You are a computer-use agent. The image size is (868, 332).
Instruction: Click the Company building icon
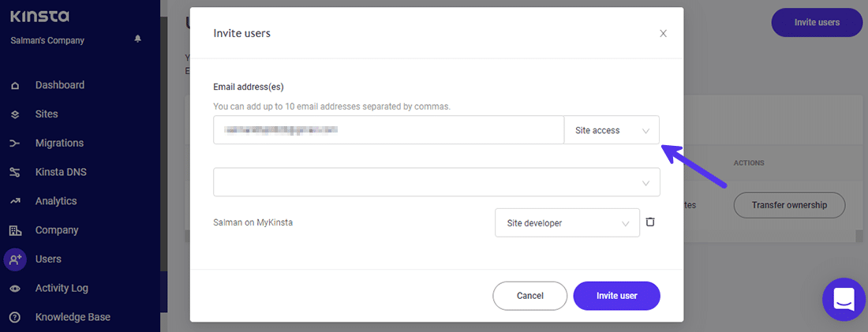(x=15, y=230)
